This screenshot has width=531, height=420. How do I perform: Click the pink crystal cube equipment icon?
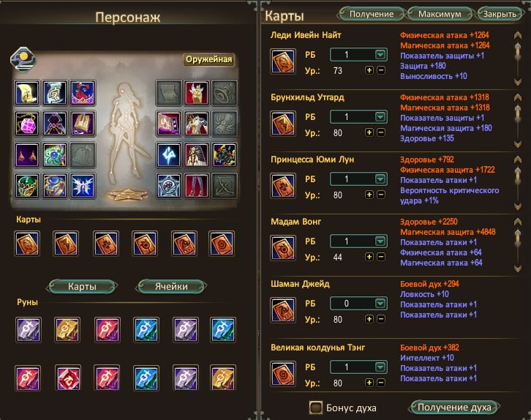tap(27, 123)
